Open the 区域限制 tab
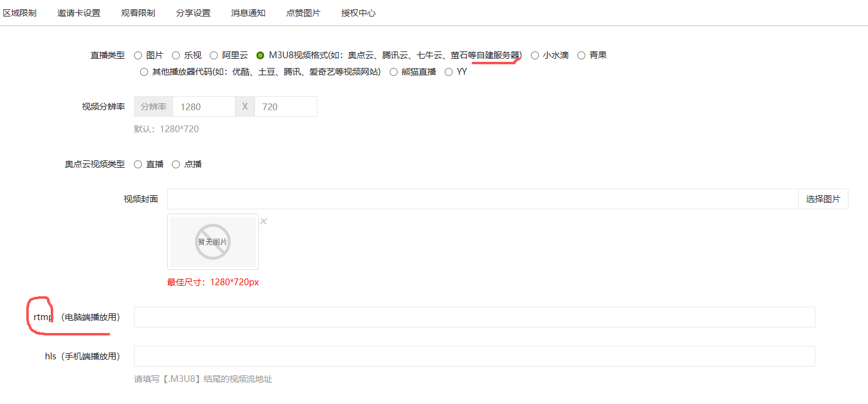The height and width of the screenshot is (404, 868). click(x=20, y=13)
